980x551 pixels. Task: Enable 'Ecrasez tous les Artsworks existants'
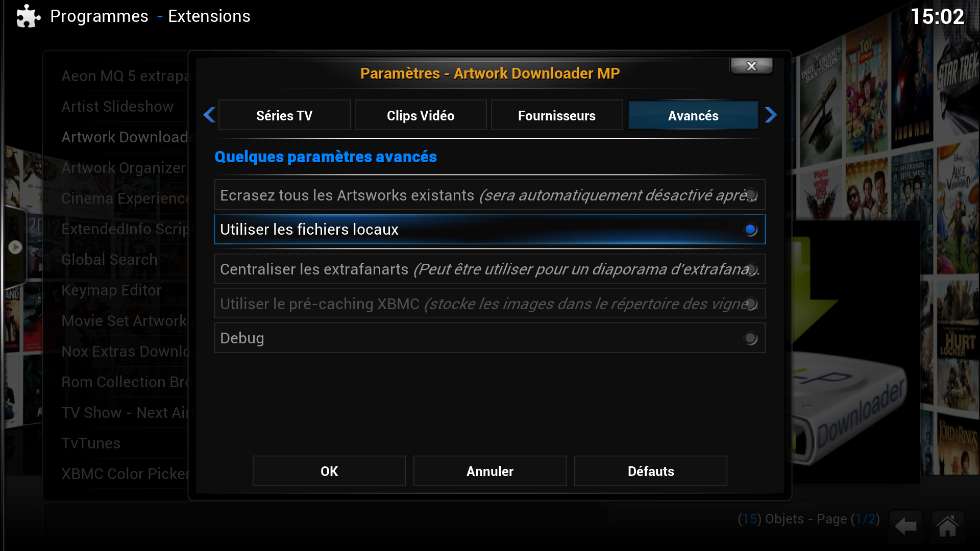click(x=750, y=195)
